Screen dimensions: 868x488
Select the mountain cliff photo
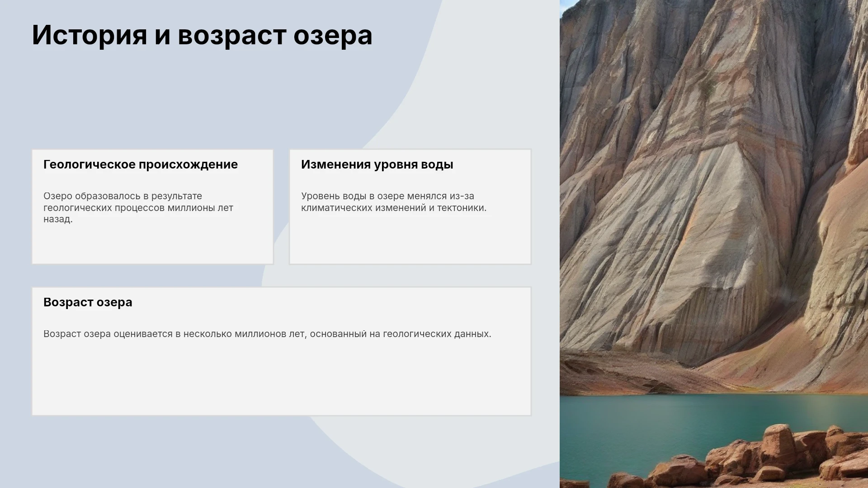[714, 244]
